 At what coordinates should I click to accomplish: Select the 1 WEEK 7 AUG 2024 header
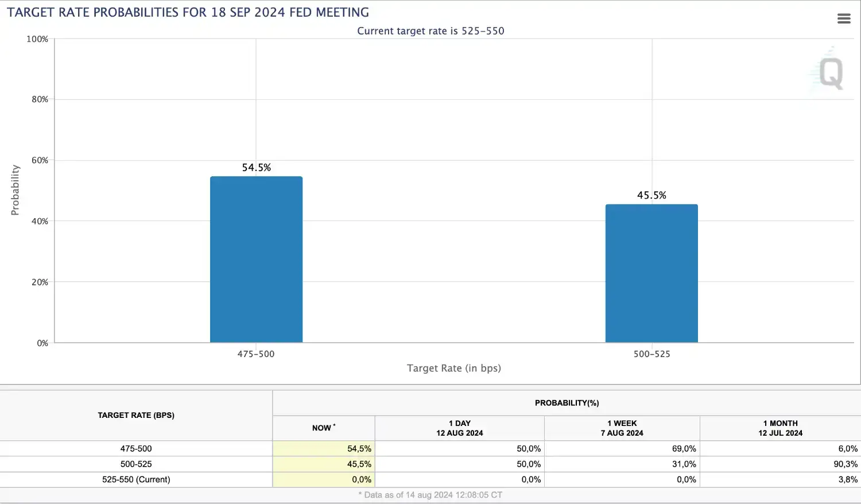[x=622, y=428]
